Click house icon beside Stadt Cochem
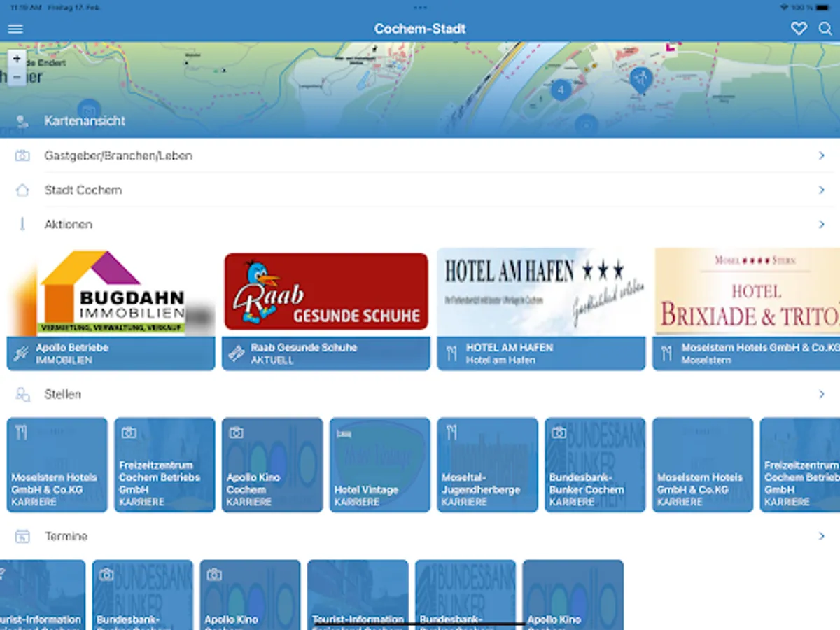 [x=22, y=190]
